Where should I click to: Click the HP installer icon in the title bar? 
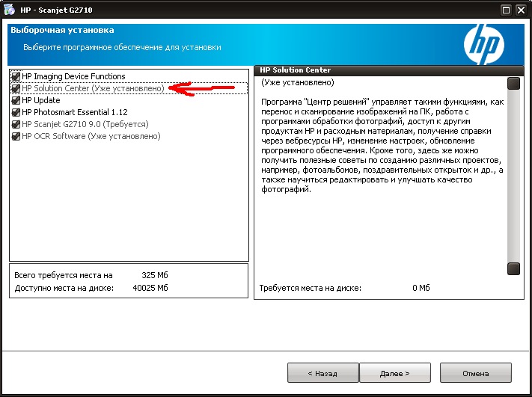pos(9,10)
